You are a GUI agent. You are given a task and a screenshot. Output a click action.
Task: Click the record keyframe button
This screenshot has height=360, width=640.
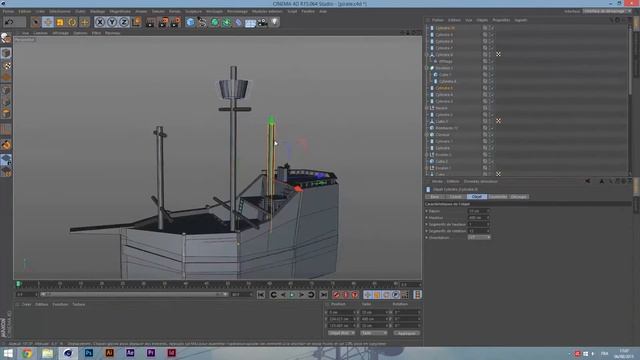tap(336, 295)
